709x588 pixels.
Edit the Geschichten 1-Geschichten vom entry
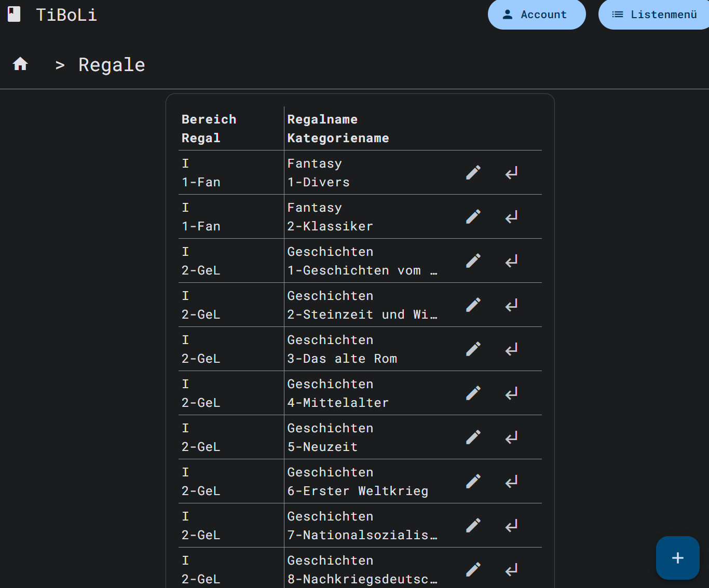(473, 261)
